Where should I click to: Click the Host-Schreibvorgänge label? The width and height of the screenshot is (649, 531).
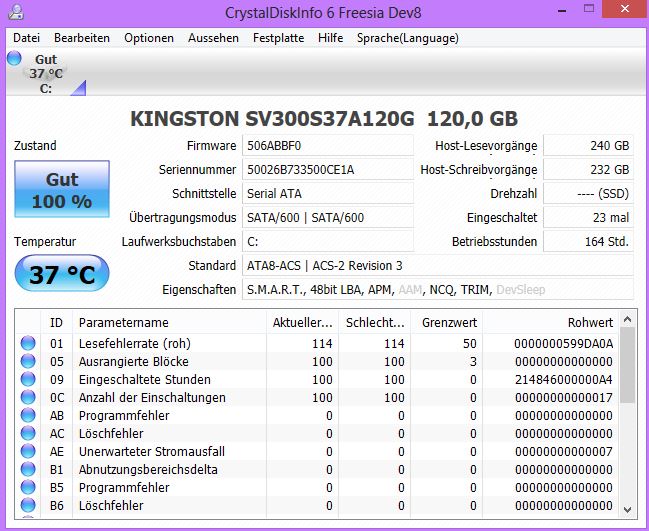(478, 170)
